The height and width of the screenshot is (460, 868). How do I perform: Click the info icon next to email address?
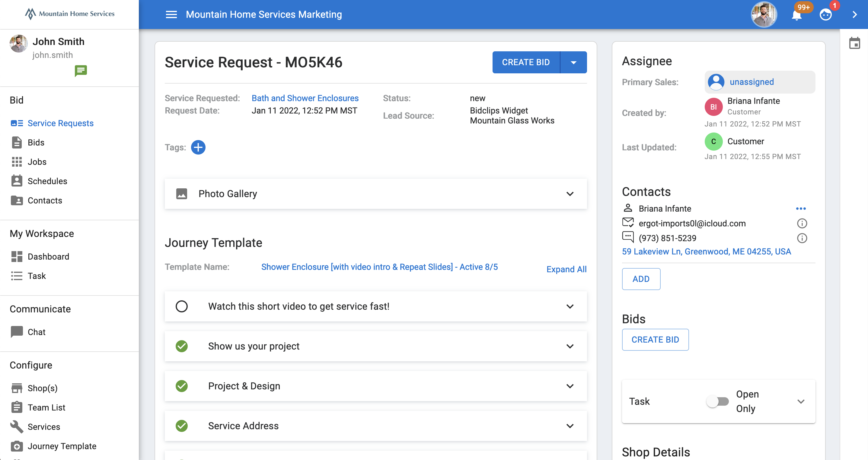tap(802, 223)
